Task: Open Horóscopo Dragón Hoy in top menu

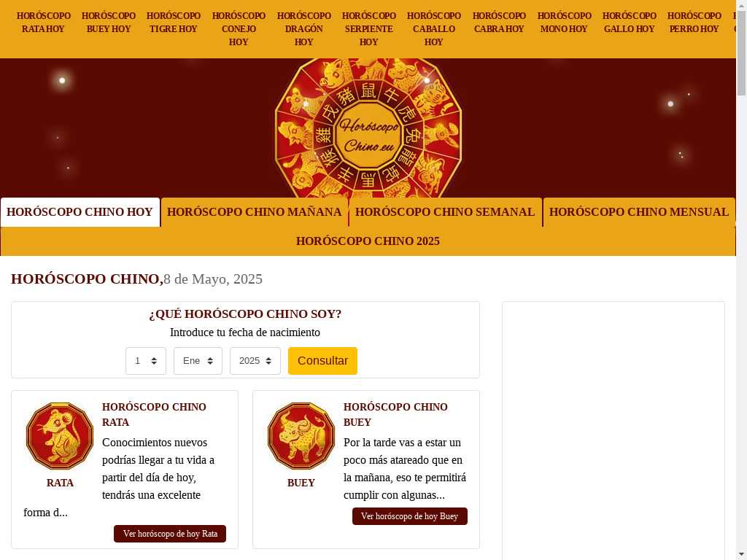Action: tap(304, 29)
